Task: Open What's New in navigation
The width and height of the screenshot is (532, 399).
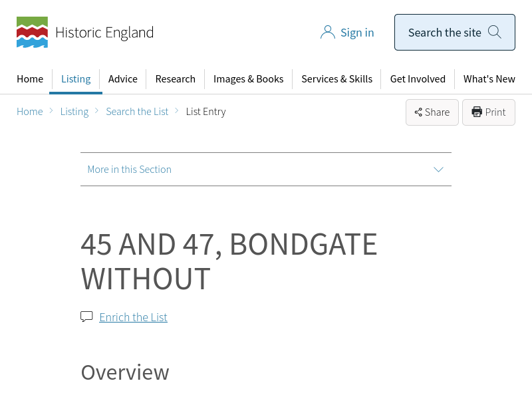Action: click(489, 79)
